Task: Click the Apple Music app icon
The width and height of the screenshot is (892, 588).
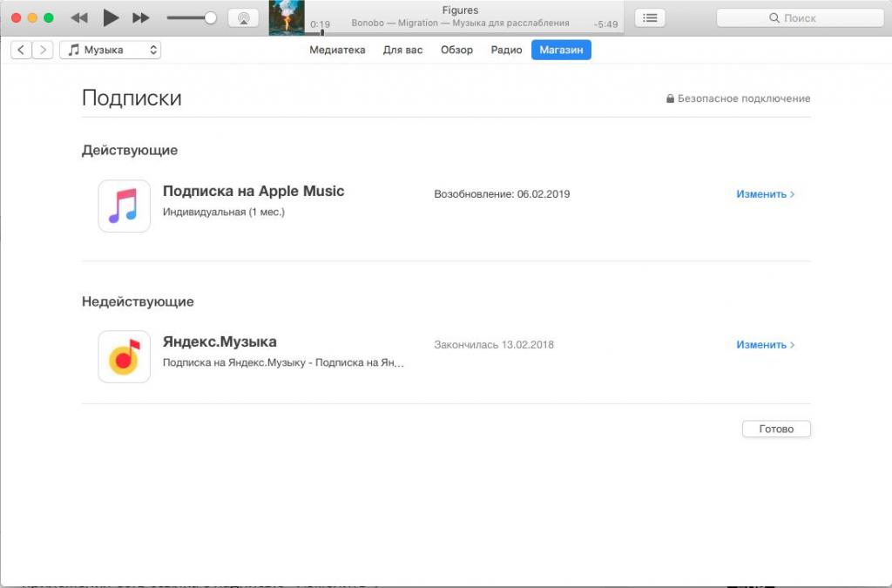Action: point(124,206)
